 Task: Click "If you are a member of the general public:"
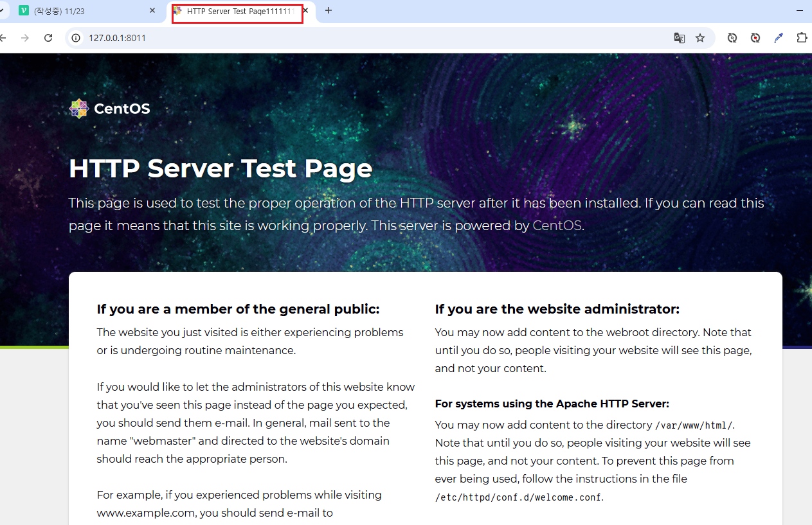click(238, 309)
